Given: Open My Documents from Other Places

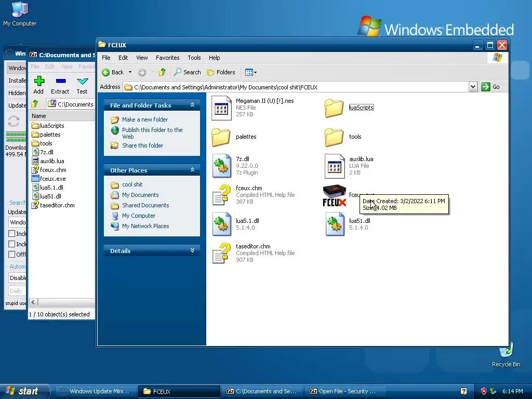Looking at the screenshot, I should [140, 195].
